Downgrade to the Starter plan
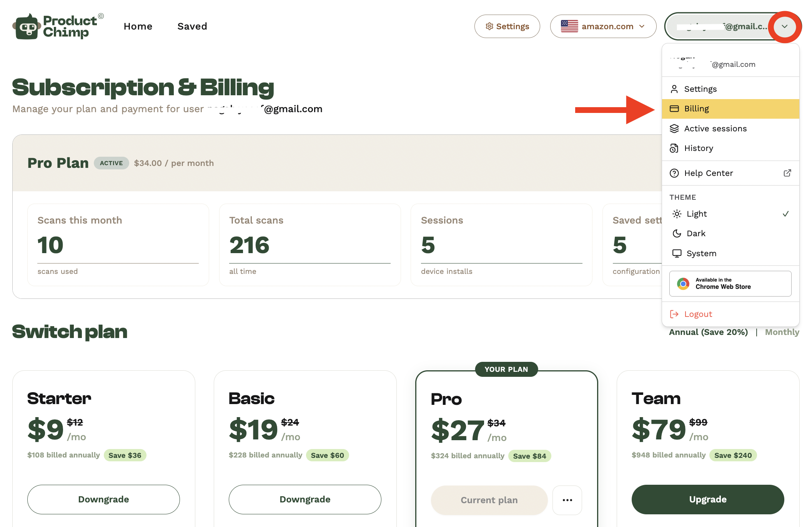Screen dimensions: 812x527 coord(103,499)
